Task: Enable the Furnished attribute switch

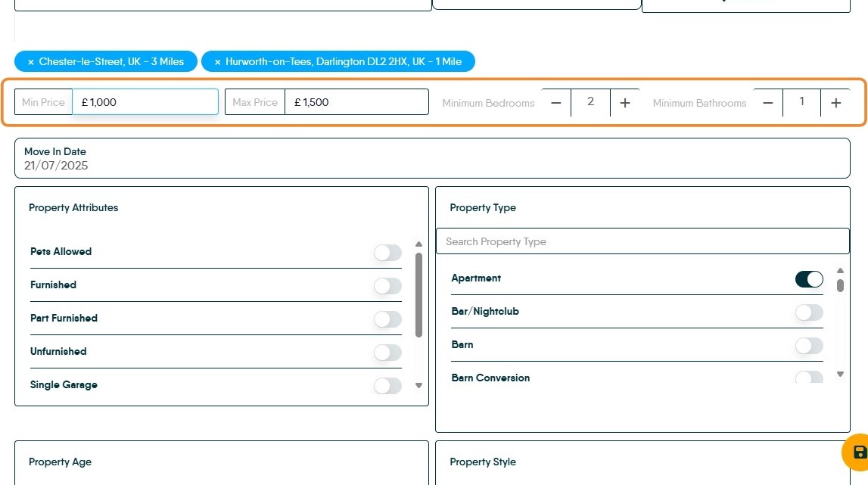Action: tap(387, 286)
